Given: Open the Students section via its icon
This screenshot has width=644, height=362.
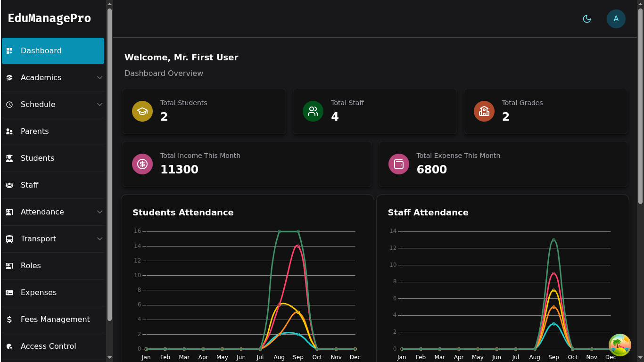Looking at the screenshot, I should pos(9,158).
